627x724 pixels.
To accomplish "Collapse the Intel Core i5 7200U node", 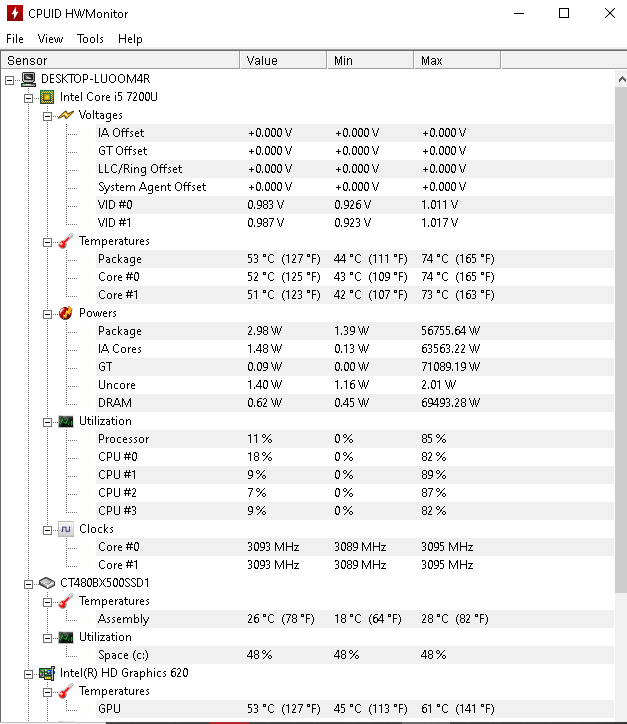I will [x=29, y=98].
